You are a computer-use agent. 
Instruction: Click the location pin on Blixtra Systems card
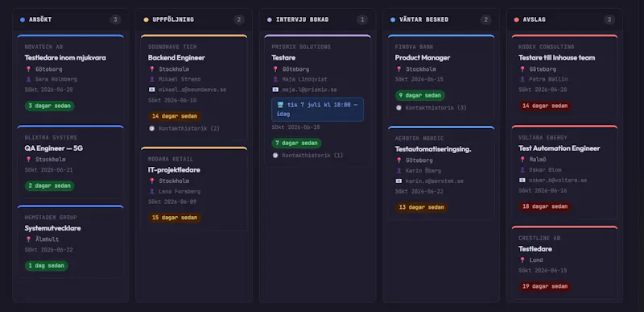coord(28,160)
